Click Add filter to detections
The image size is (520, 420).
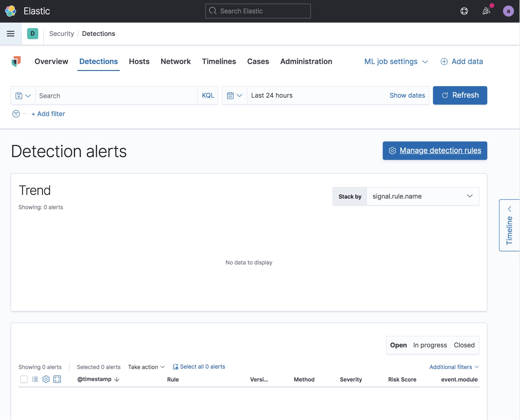coord(48,113)
